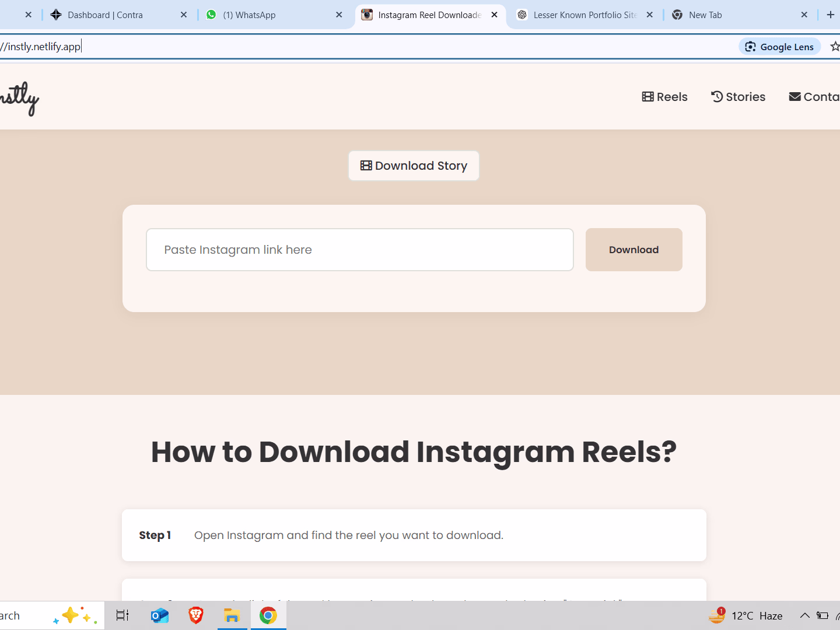Click the Paste Instagram link field

coord(359,250)
